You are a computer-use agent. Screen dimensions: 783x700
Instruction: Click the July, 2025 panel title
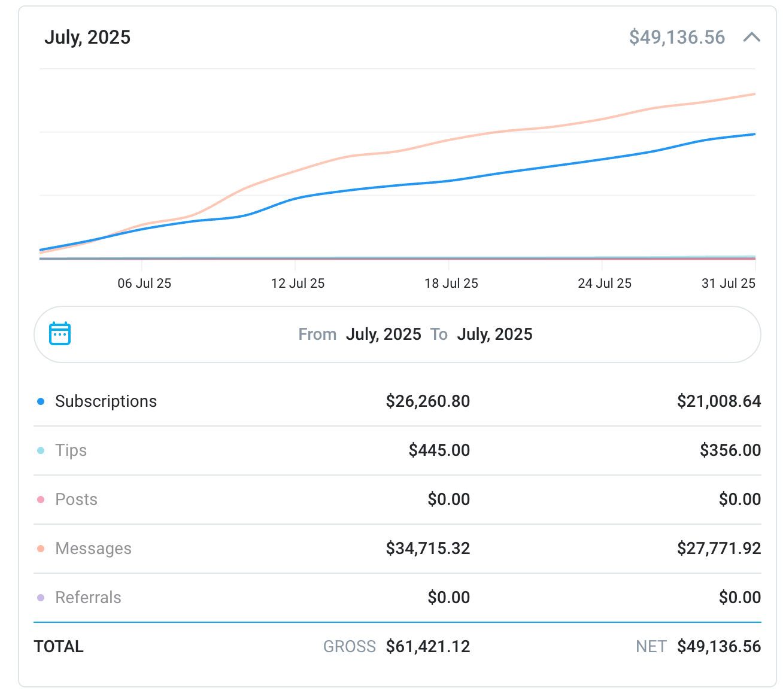click(87, 38)
